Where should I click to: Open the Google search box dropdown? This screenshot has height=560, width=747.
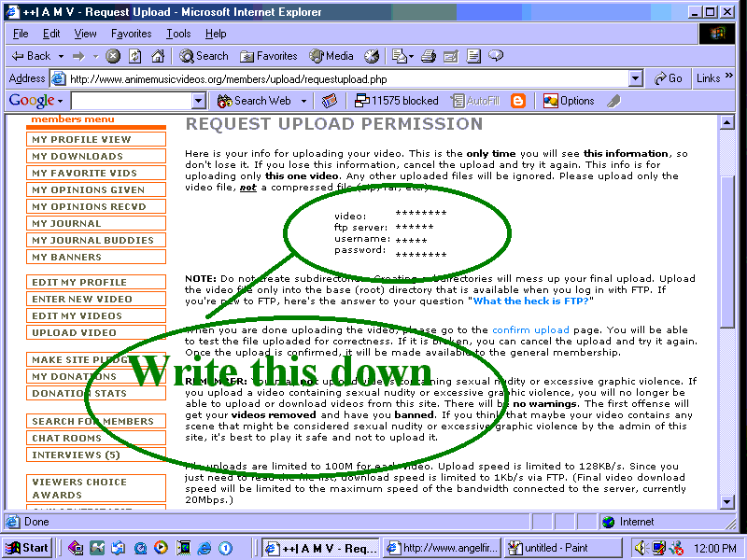(x=199, y=101)
